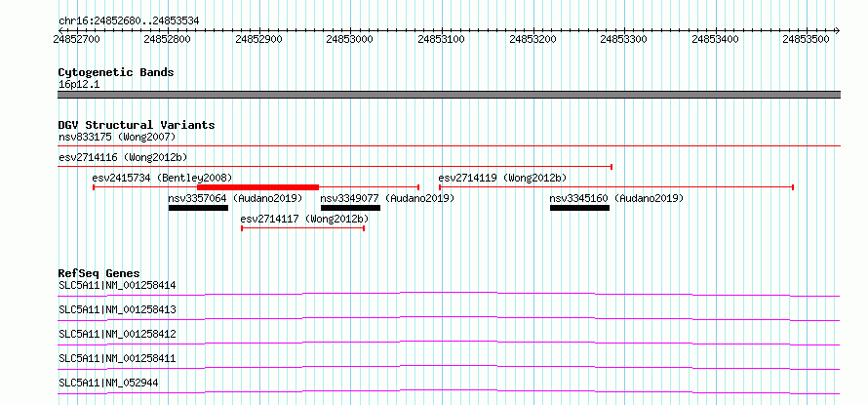The height and width of the screenshot is (405, 868).
Task: Open gene SLC5A11|NM_001258411 label
Action: pyautogui.click(x=117, y=358)
